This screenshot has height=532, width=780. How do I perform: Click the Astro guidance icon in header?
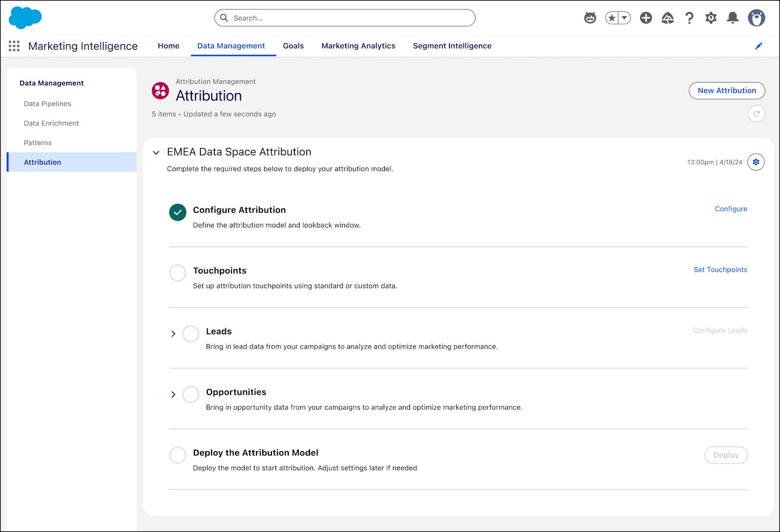[x=590, y=18]
